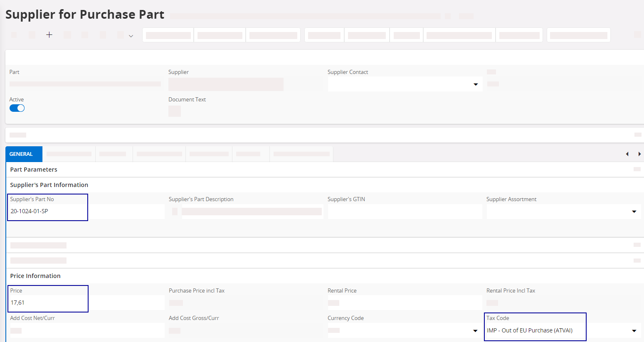This screenshot has height=342, width=644.
Task: Click into the Supplier's GTIN field
Action: [405, 212]
